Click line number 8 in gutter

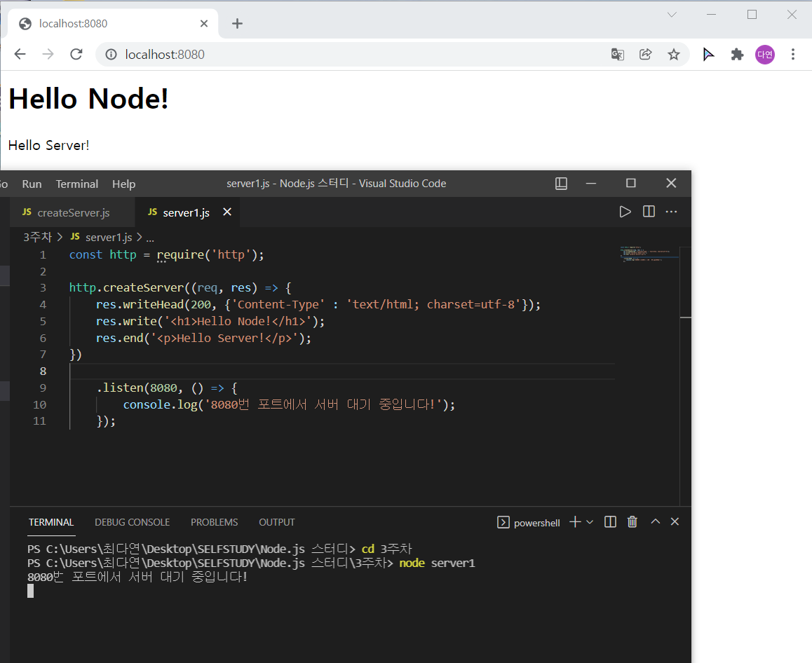coord(43,371)
